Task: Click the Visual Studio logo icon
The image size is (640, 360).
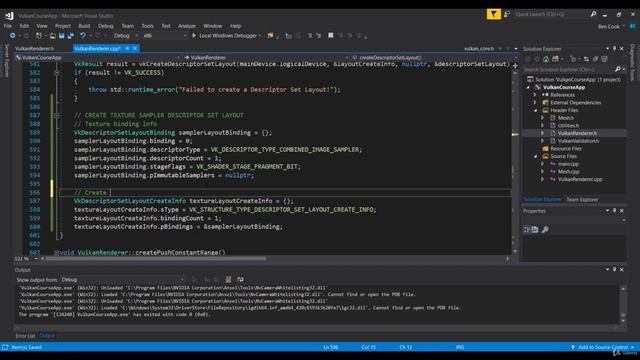Action: (9, 16)
